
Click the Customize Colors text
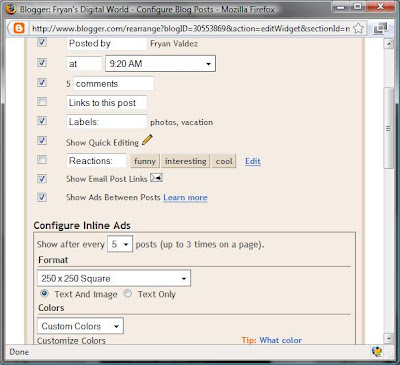click(71, 341)
